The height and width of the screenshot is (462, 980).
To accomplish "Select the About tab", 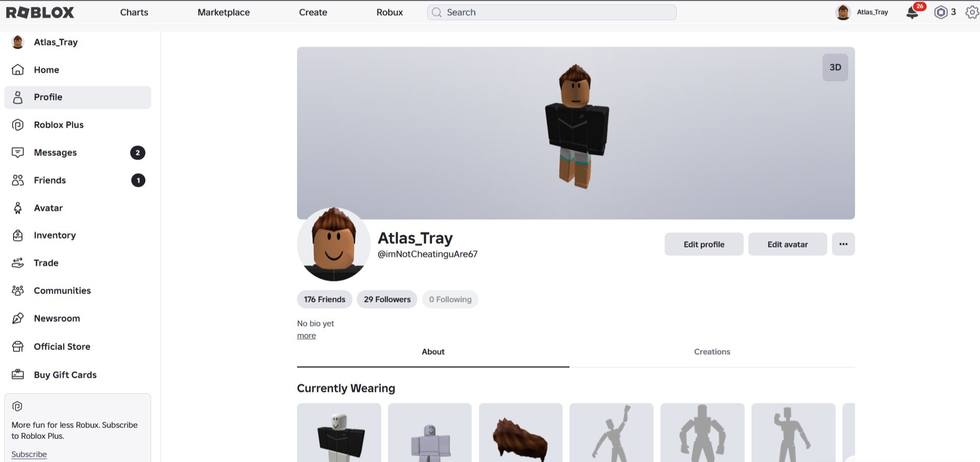I will click(x=433, y=352).
